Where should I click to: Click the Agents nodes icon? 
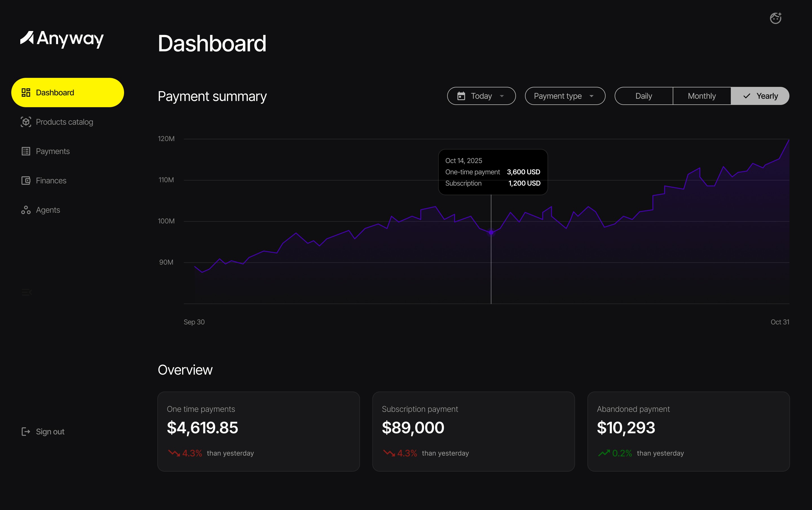click(26, 210)
